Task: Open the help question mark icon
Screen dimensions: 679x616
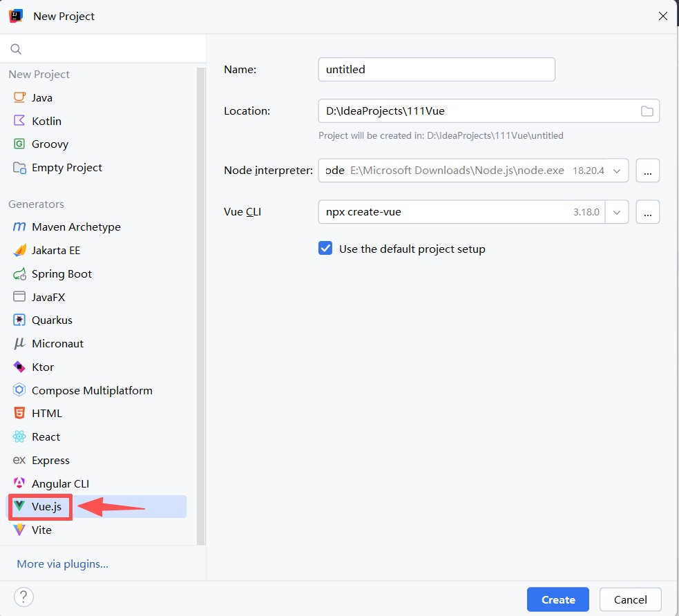Action: pyautogui.click(x=23, y=597)
